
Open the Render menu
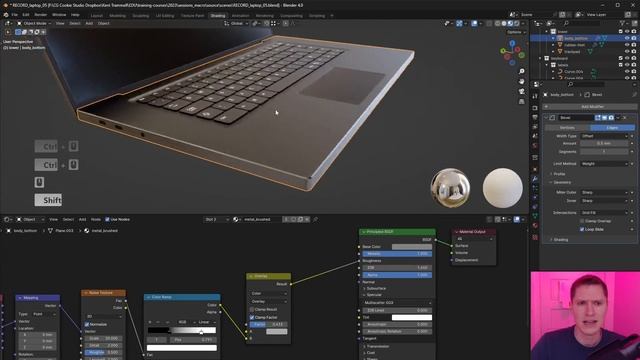40,15
